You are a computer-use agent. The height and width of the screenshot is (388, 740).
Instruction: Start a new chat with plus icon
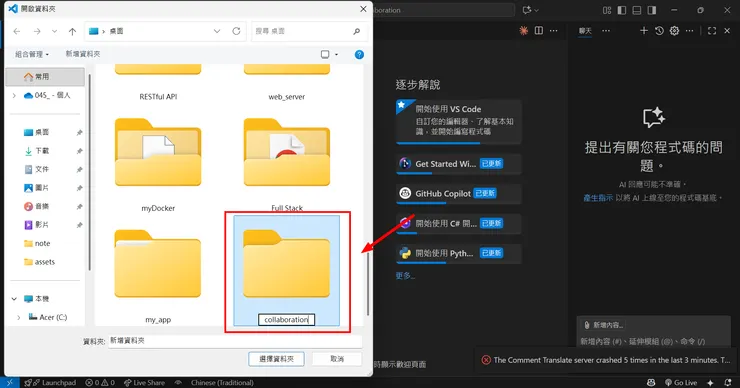[644, 31]
